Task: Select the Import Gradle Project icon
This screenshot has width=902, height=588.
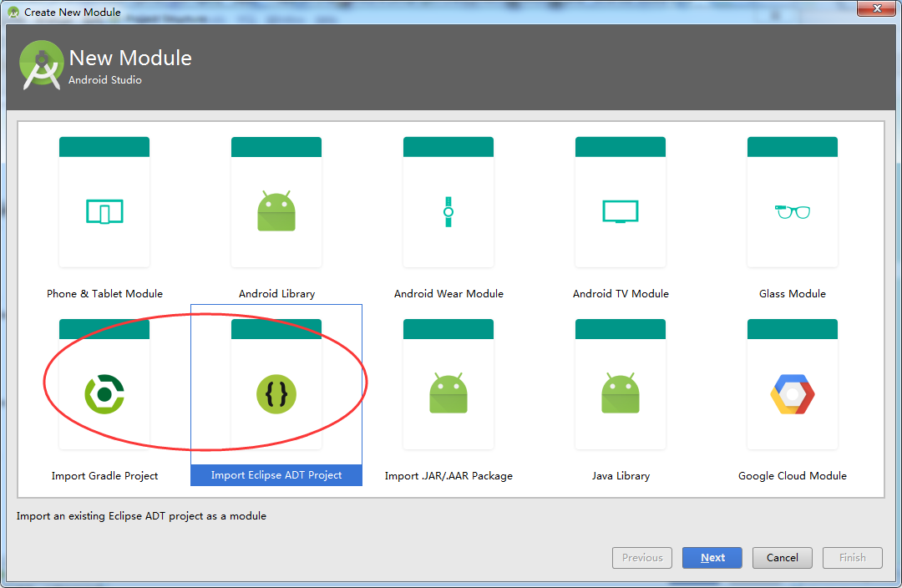Action: pos(104,394)
